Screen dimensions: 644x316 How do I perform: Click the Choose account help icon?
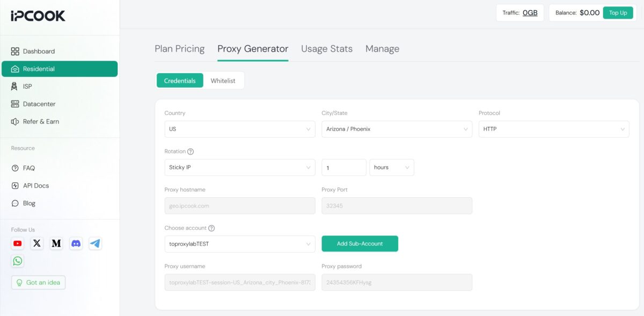(211, 228)
